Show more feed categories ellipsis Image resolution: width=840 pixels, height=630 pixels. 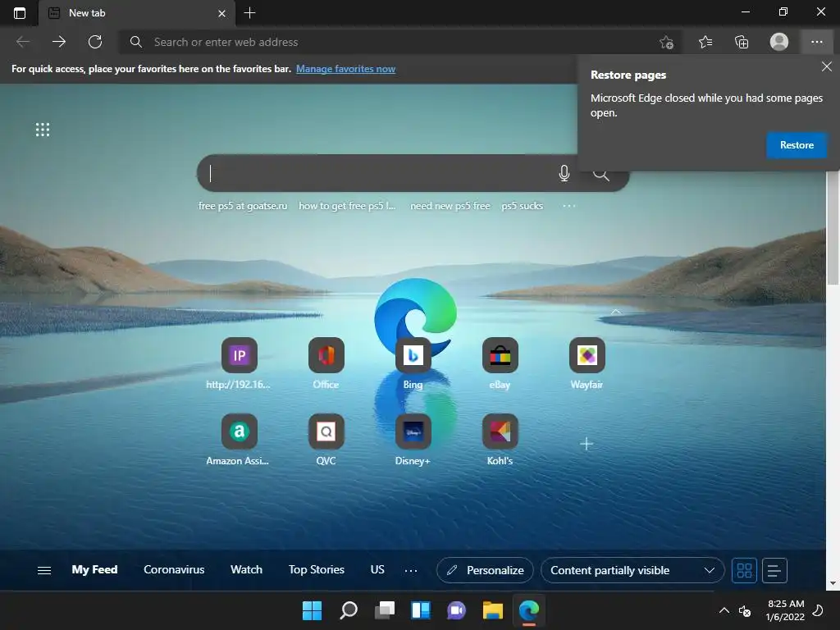(411, 571)
